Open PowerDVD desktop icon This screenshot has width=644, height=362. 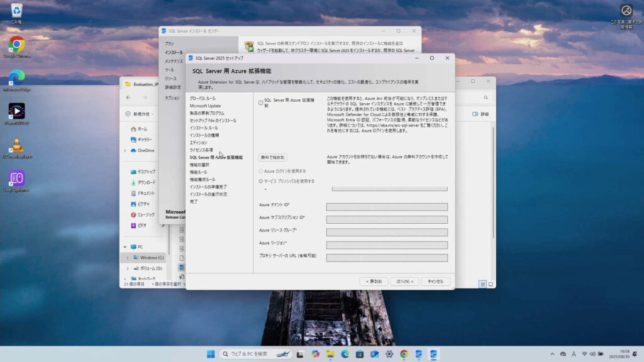pyautogui.click(x=16, y=114)
